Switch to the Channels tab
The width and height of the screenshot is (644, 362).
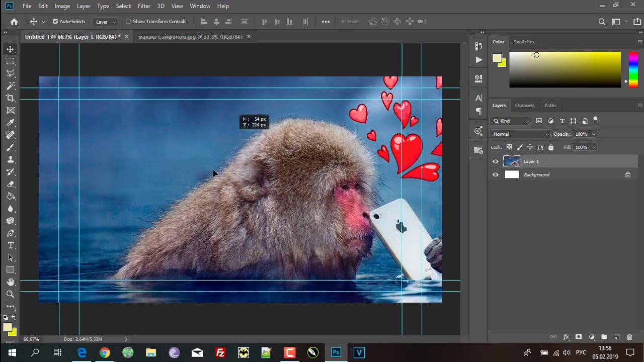click(x=524, y=106)
